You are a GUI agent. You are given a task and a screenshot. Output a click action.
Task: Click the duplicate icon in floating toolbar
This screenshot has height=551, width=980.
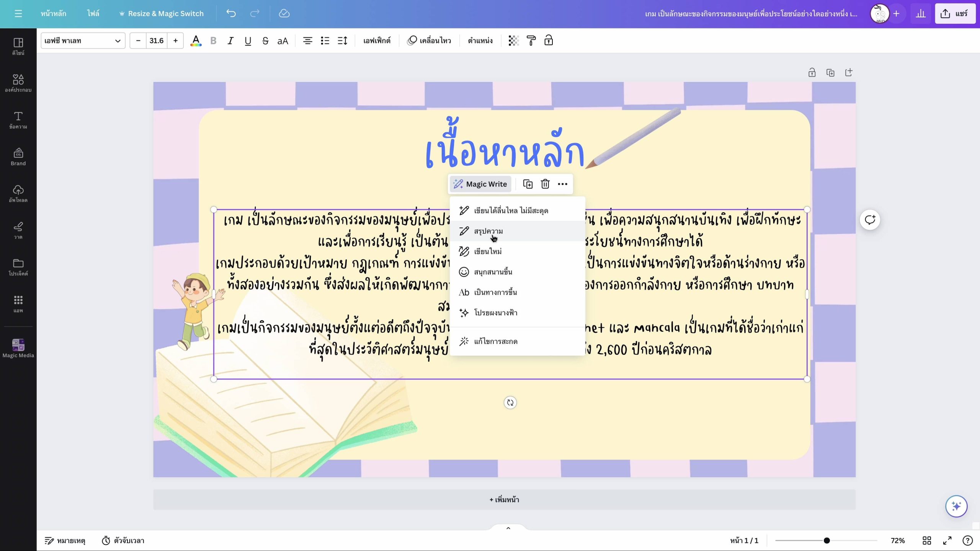pyautogui.click(x=528, y=184)
